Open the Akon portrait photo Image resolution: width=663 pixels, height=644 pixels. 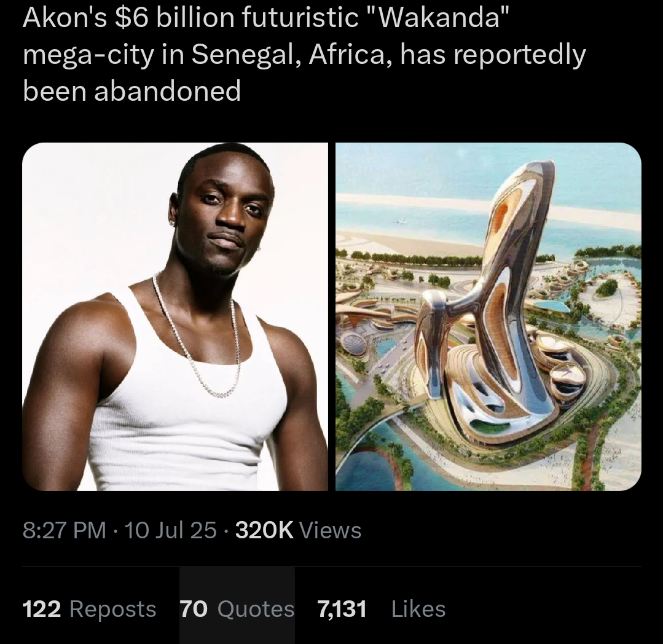pyautogui.click(x=175, y=316)
